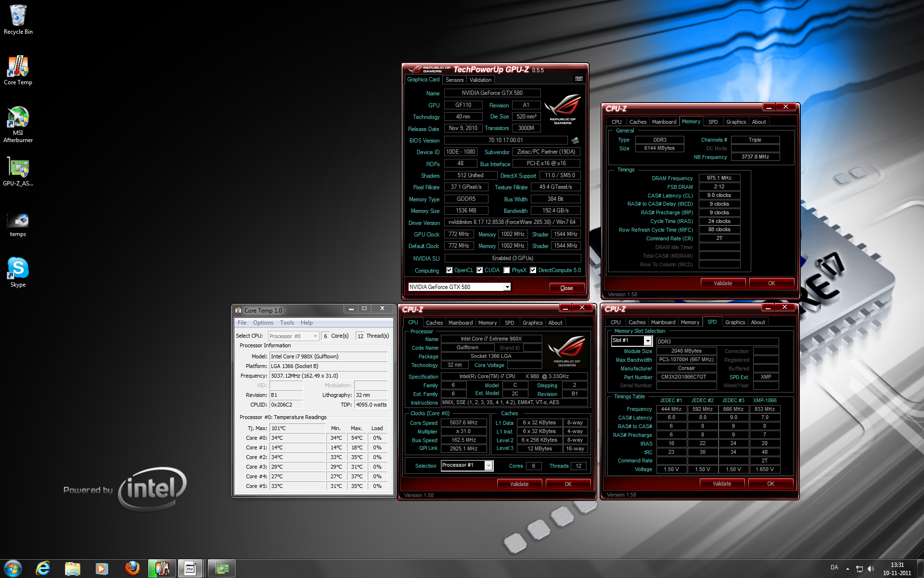Open the Tools menu in Core Temp
The width and height of the screenshot is (924, 578).
point(287,323)
